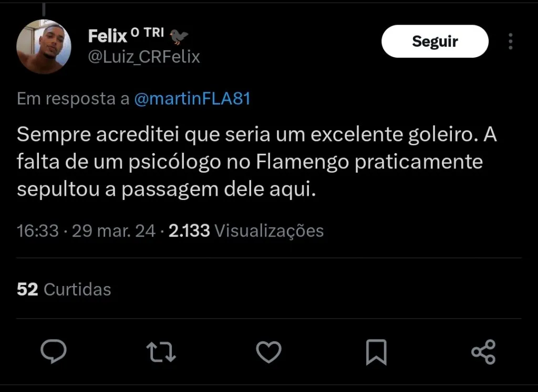The width and height of the screenshot is (538, 392).
Task: Expand tweet actions via the overflow menu
Action: pos(510,41)
